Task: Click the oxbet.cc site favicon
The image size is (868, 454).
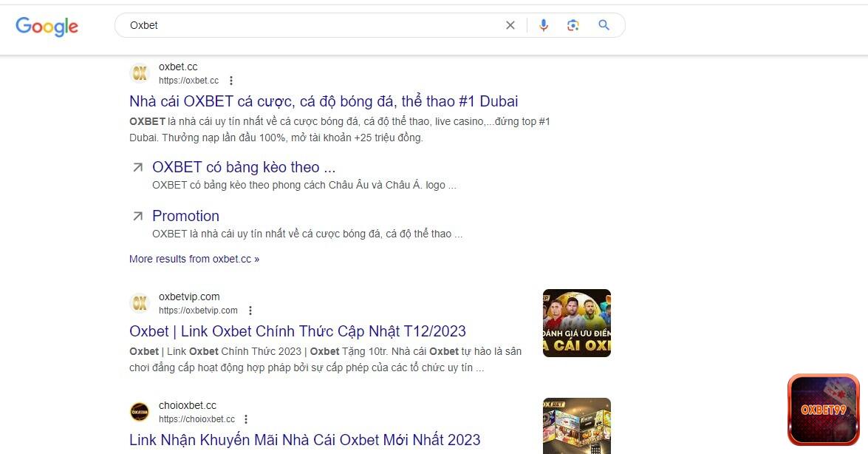Action: pyautogui.click(x=140, y=73)
